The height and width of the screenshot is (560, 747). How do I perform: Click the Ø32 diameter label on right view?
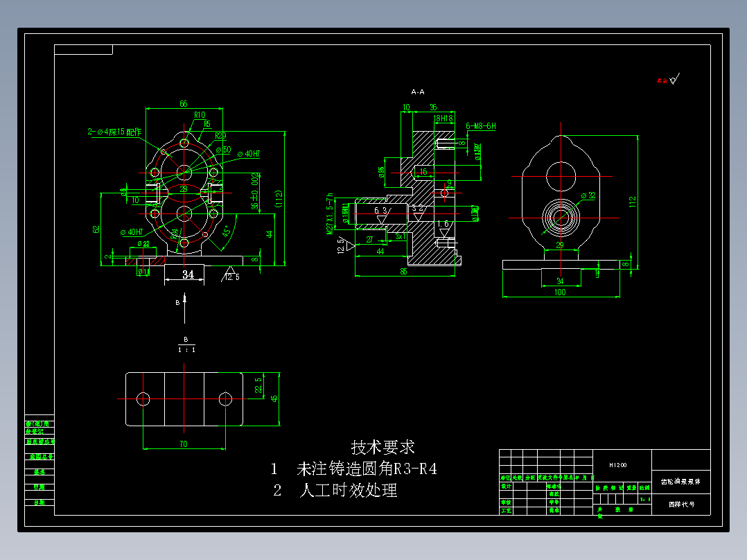[x=588, y=196]
